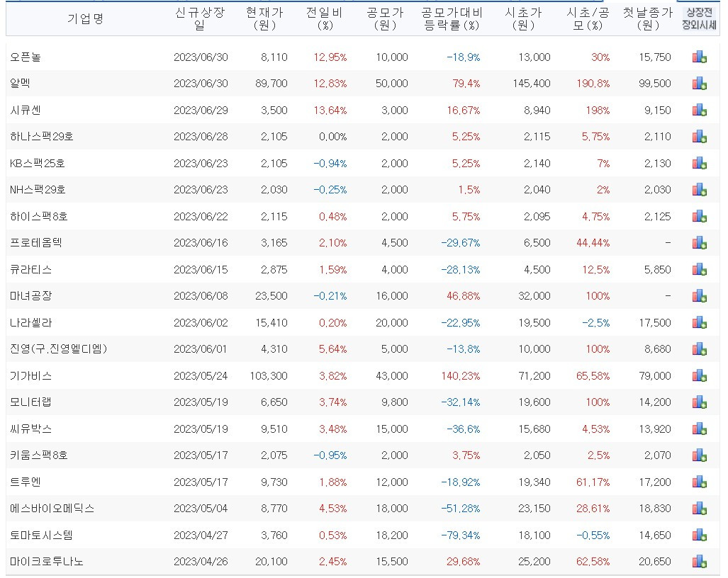Select the 전일비(%) column header
This screenshot has width=728, height=578.
(x=325, y=18)
